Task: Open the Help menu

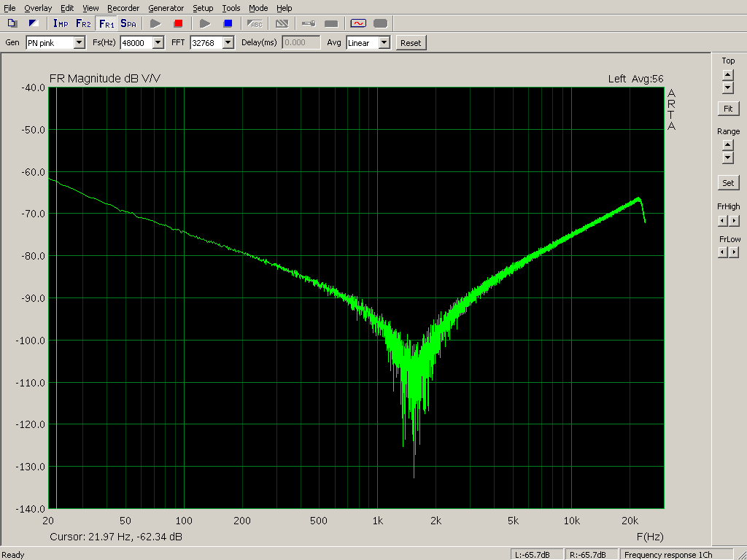Action: tap(285, 8)
